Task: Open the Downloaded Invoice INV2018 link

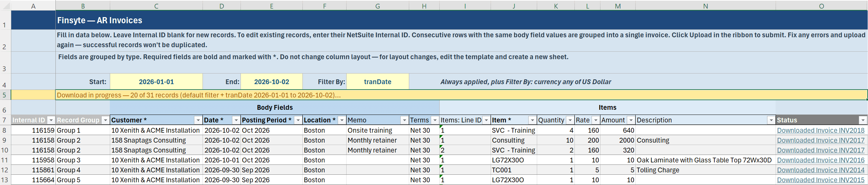Action: [x=820, y=130]
